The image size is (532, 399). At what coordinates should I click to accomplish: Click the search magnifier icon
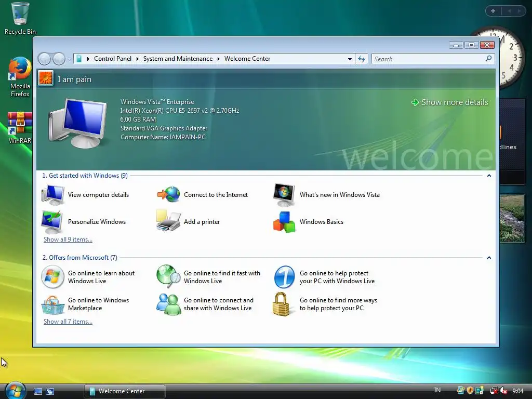coord(488,59)
